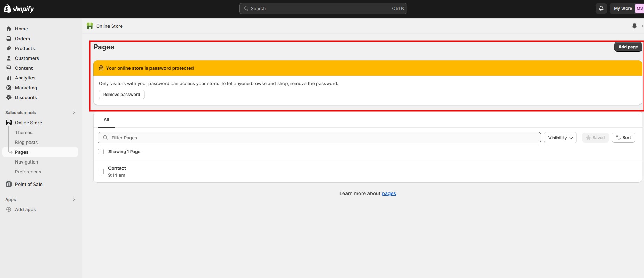Open the Sort options menu
The height and width of the screenshot is (278, 644).
click(623, 138)
